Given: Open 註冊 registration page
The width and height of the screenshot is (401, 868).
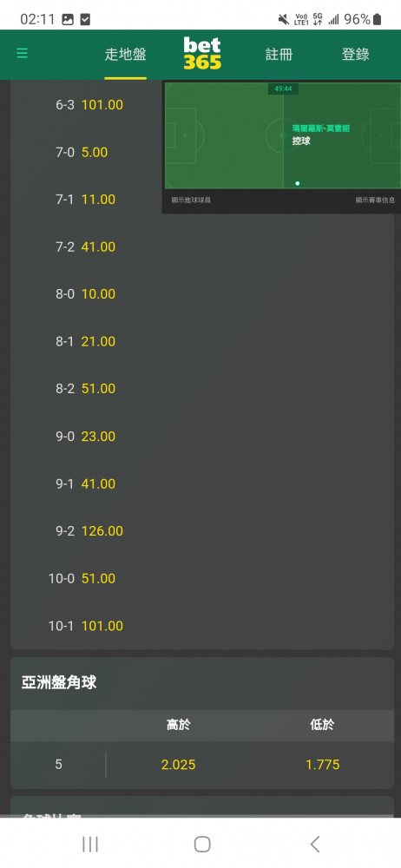Looking at the screenshot, I should coord(279,55).
